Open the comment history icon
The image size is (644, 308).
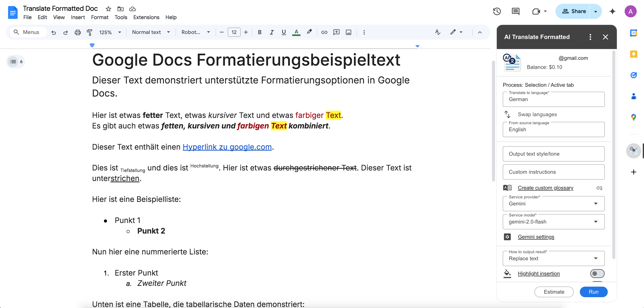[516, 11]
